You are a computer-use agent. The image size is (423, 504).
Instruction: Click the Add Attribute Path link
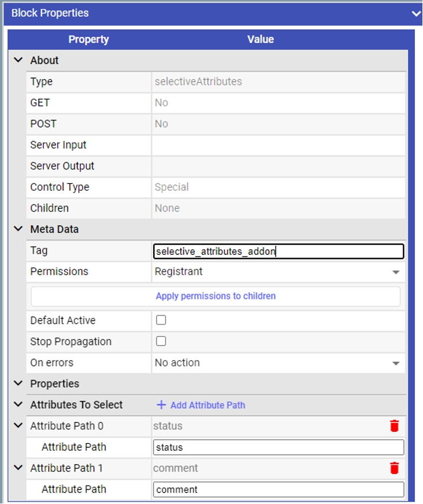coord(207,405)
